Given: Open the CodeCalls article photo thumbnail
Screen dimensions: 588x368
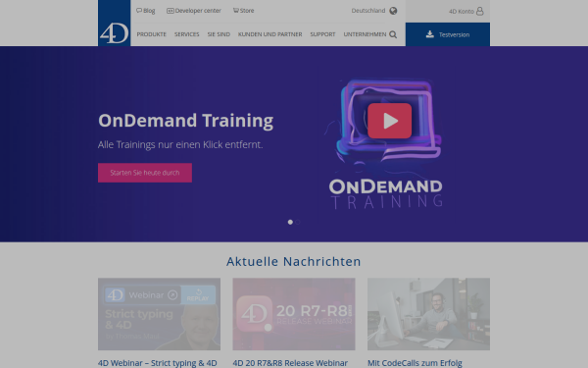Looking at the screenshot, I should point(428,314).
